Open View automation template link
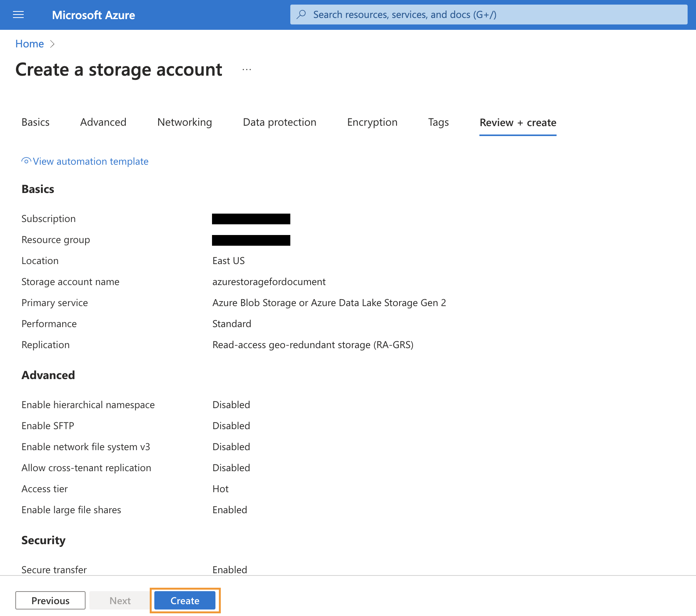 click(x=91, y=162)
